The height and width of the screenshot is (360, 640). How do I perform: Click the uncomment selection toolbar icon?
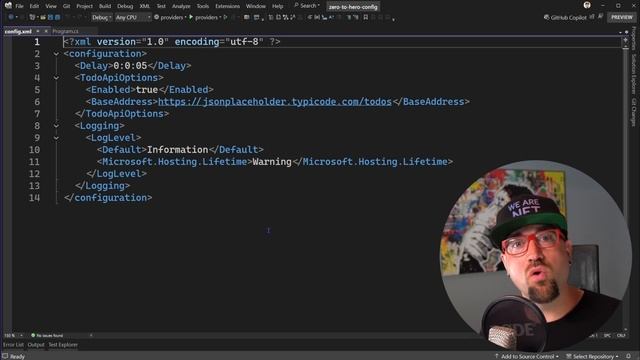tap(356, 17)
